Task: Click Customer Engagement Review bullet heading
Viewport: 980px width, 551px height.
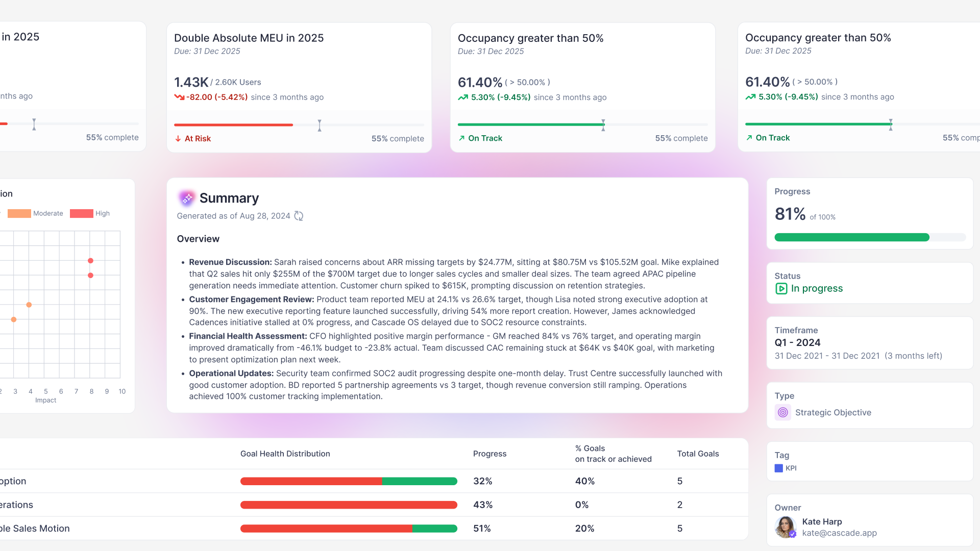Action: 252,299
